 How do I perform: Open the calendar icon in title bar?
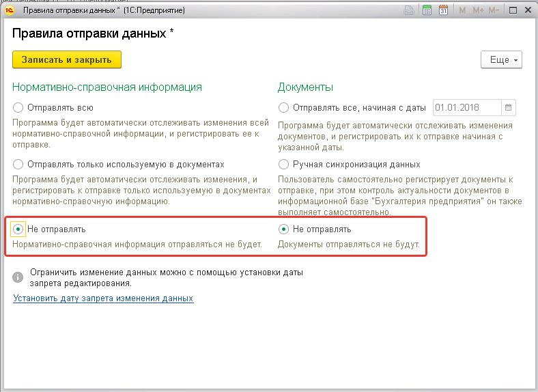click(x=443, y=10)
